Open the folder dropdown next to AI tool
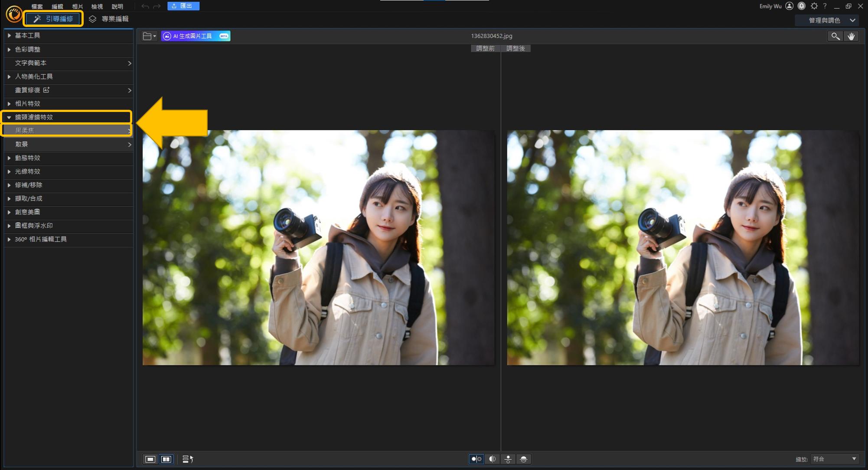 149,36
